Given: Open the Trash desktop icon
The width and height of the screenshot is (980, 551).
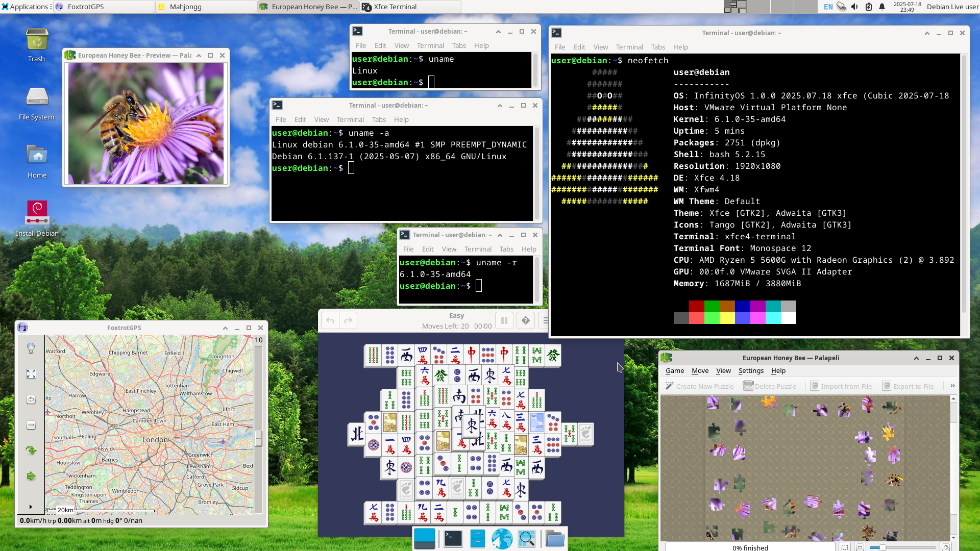Looking at the screenshot, I should [37, 45].
